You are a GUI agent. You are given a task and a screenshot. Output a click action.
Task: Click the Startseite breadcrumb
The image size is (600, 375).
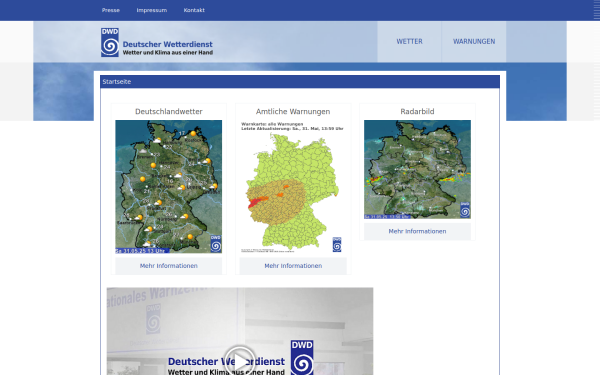coord(117,82)
